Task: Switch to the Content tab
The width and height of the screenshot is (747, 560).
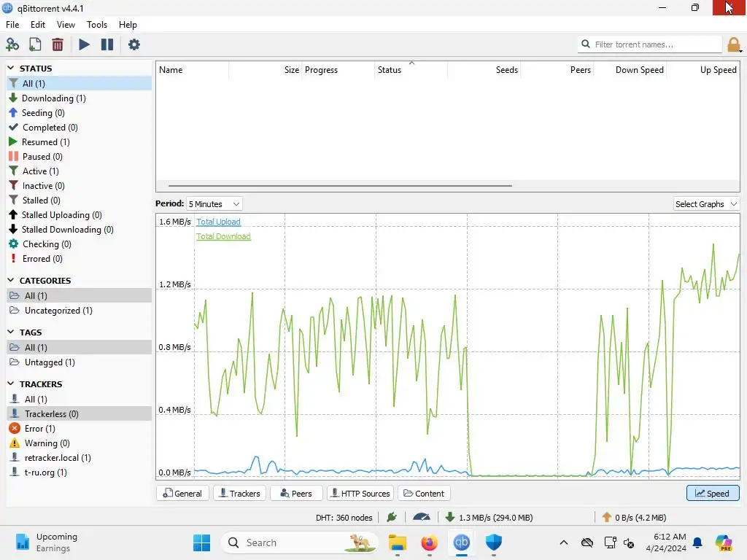Action: click(424, 494)
